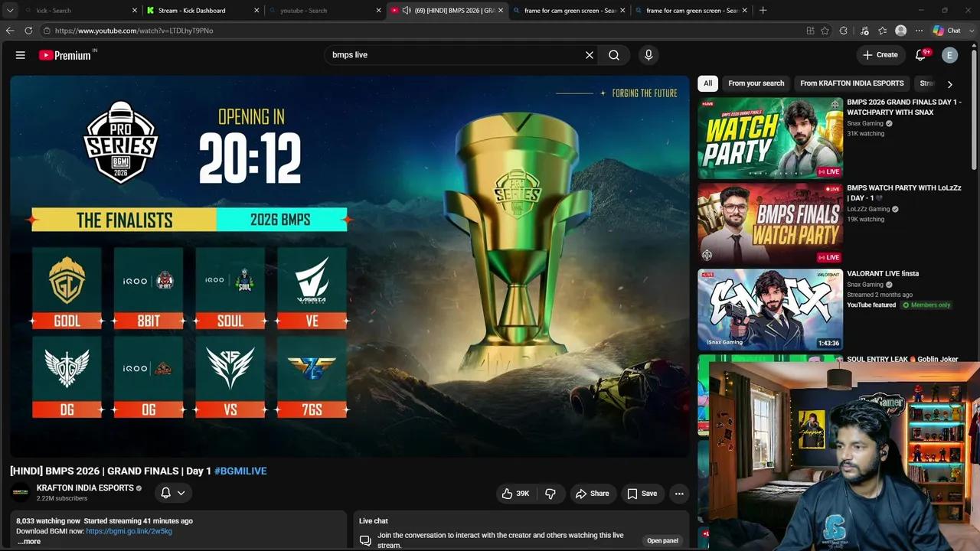This screenshot has width=980, height=551.
Task: Open LoLzZz Gaming channel name
Action: point(868,209)
